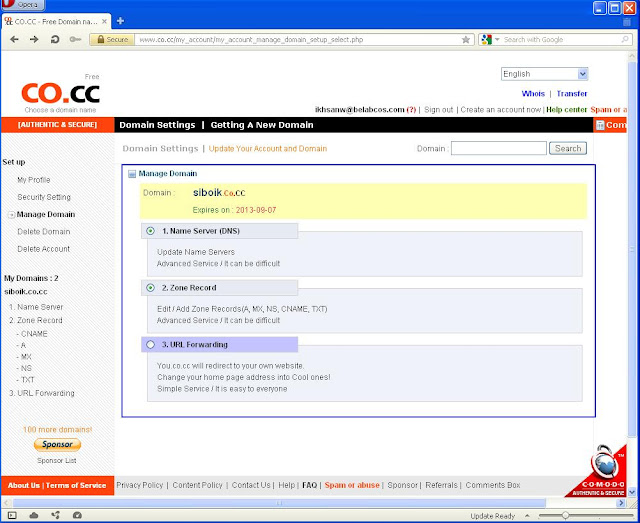Open My Profile in the sidebar
Screen dimensions: 640x523
point(34,180)
